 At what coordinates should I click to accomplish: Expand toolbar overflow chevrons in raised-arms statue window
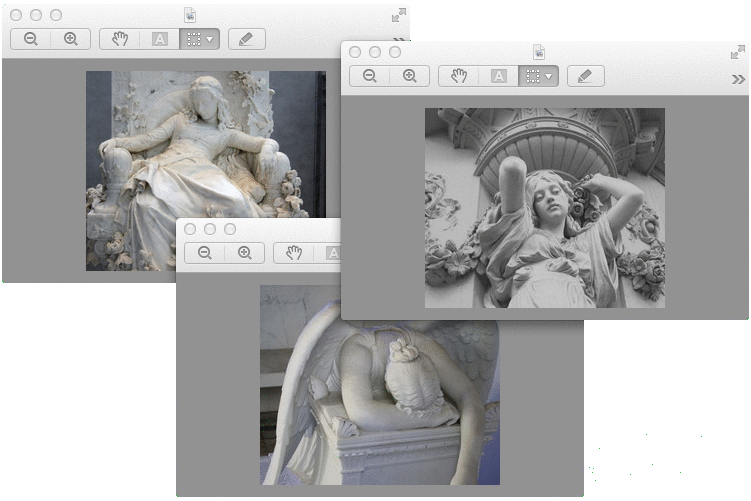(x=738, y=78)
